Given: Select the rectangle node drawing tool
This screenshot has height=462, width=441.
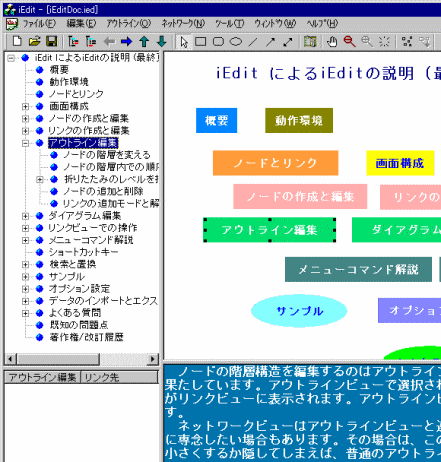Looking at the screenshot, I should point(200,42).
